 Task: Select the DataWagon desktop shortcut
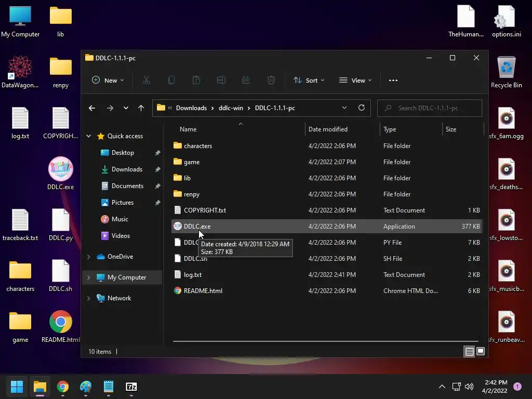point(20,72)
